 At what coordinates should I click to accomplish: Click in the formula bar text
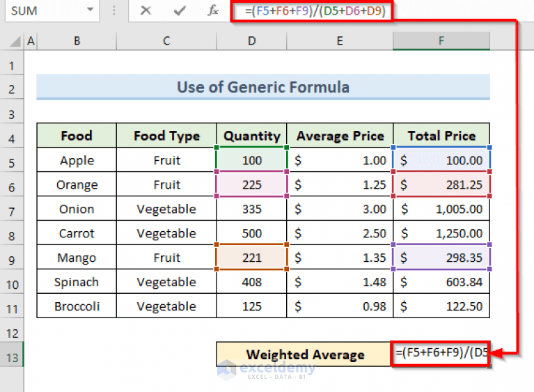click(315, 11)
